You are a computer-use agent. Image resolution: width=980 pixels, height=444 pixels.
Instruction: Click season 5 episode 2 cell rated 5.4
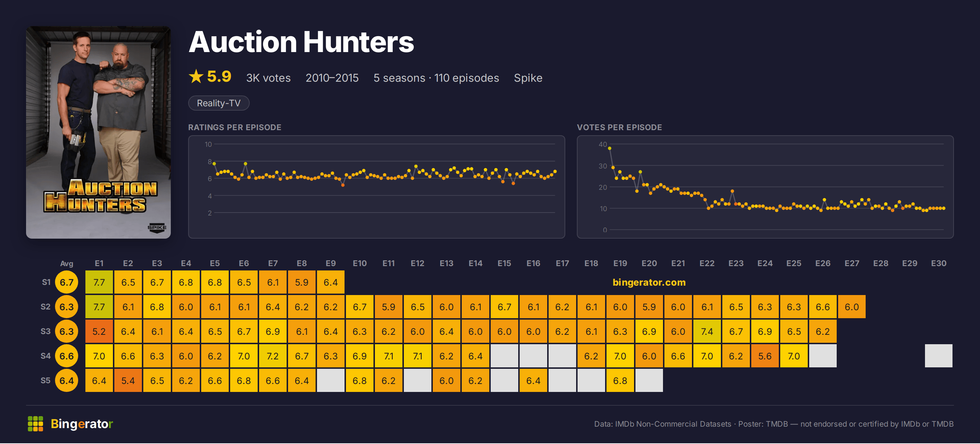128,381
